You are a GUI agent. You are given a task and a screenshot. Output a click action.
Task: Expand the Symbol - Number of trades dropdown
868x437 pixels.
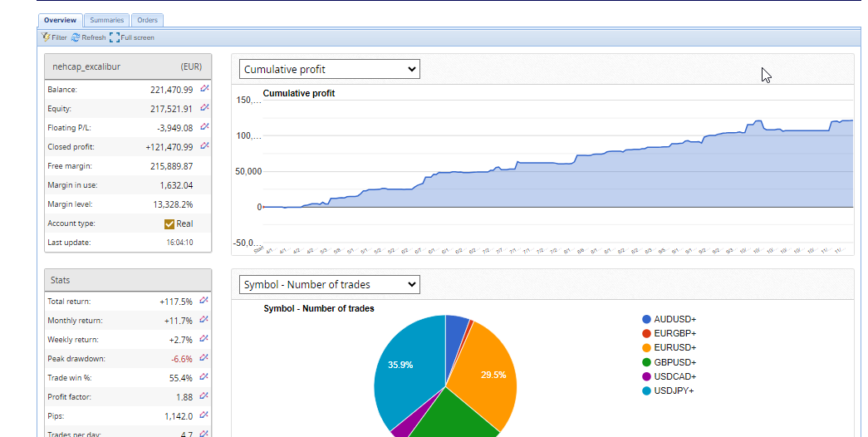(329, 285)
